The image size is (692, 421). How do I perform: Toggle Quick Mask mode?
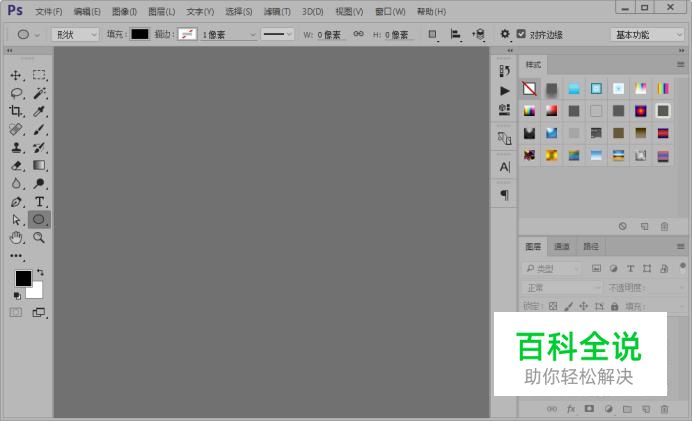pos(16,312)
